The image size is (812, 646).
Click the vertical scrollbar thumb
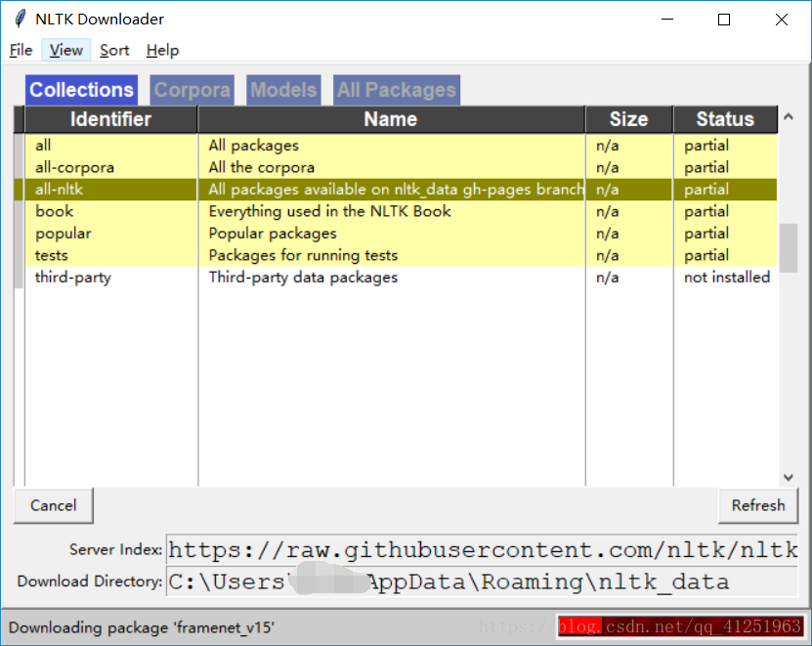(789, 247)
